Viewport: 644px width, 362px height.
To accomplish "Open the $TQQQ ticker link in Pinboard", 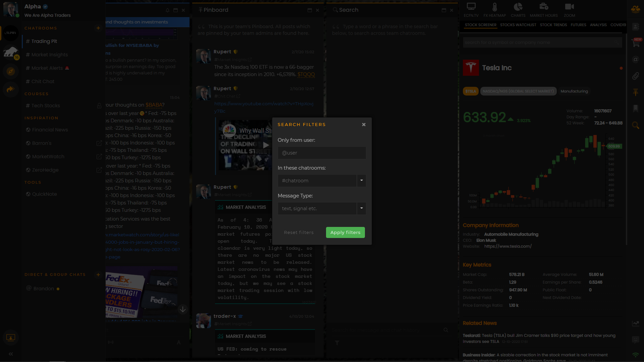I will point(306,74).
